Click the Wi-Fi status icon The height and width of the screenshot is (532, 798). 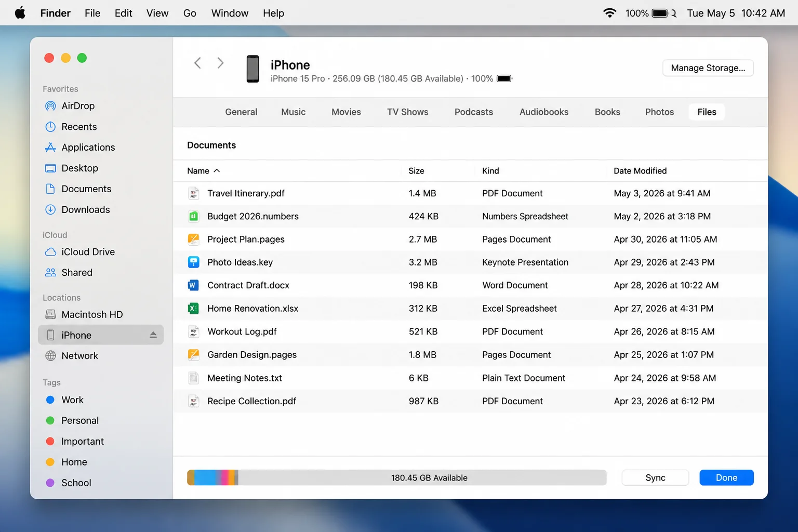609,13
